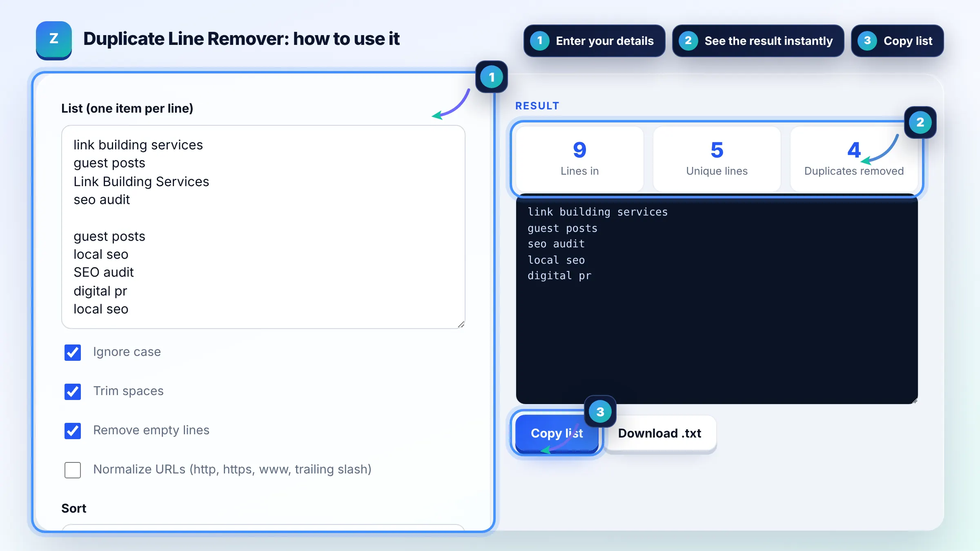Select the 'Copy list' step pill in header

pos(897,41)
